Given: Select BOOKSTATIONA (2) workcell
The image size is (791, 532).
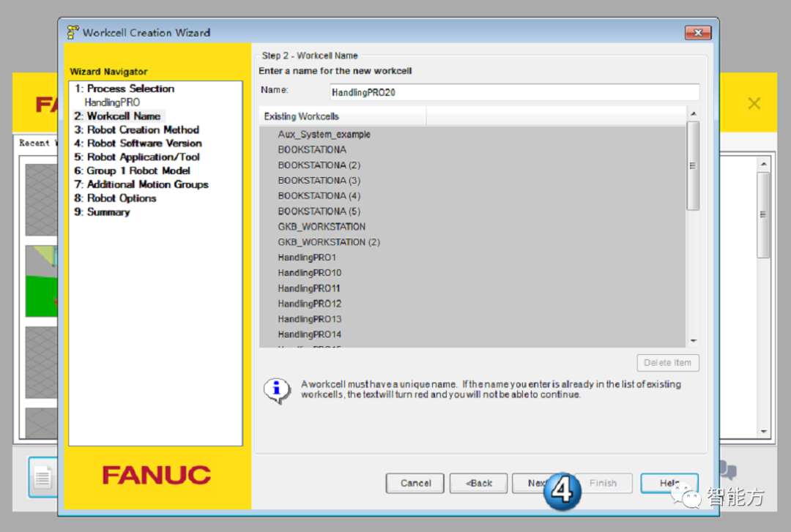Looking at the screenshot, I should 319,165.
